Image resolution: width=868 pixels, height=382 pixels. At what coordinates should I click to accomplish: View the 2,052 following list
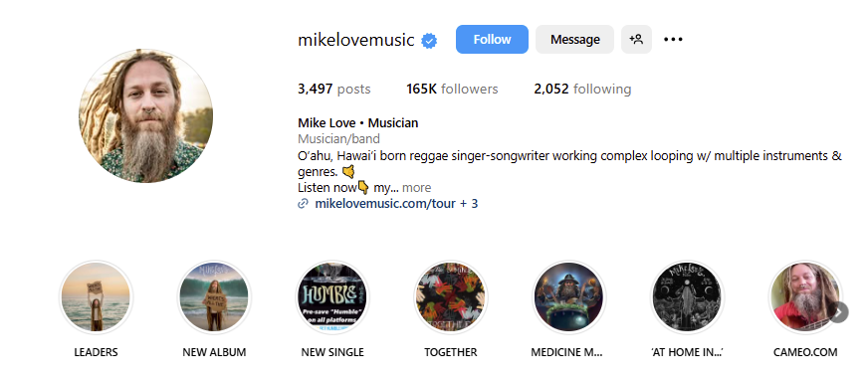[x=582, y=90]
